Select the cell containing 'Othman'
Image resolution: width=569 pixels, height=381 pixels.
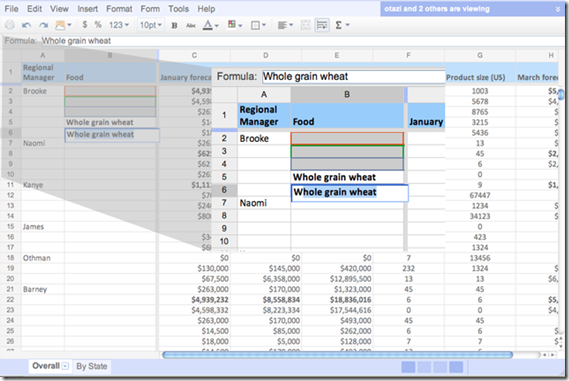coord(43,258)
